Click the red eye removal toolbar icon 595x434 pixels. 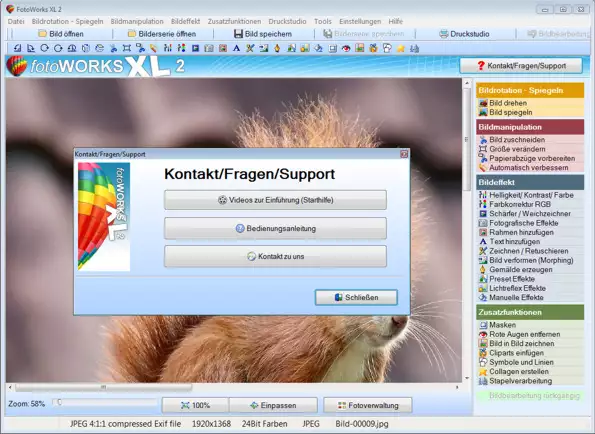click(346, 48)
